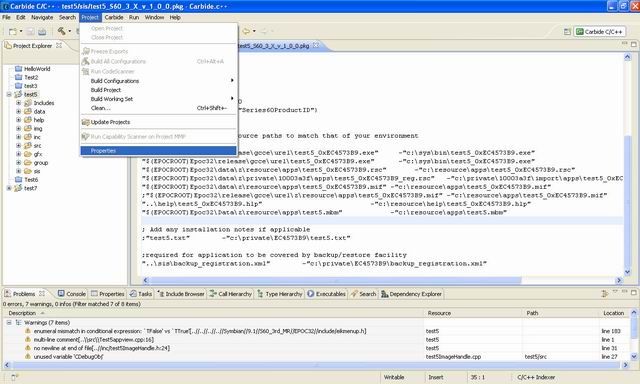Close the Problems view tab
The height and width of the screenshot is (384, 640).
click(42, 293)
